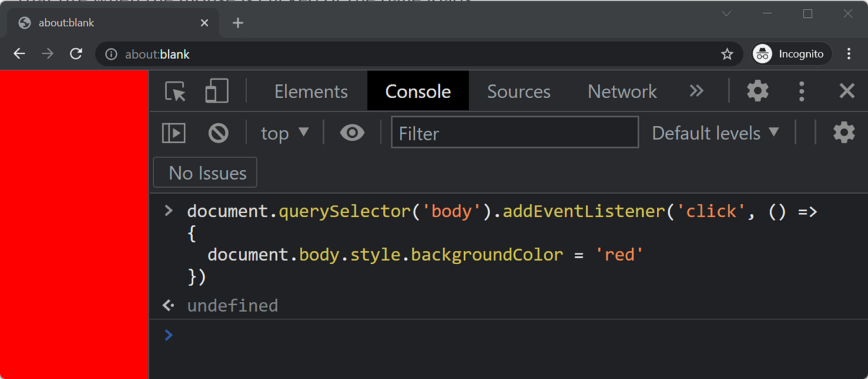
Task: Select the inspect element picker tool
Action: pos(175,91)
